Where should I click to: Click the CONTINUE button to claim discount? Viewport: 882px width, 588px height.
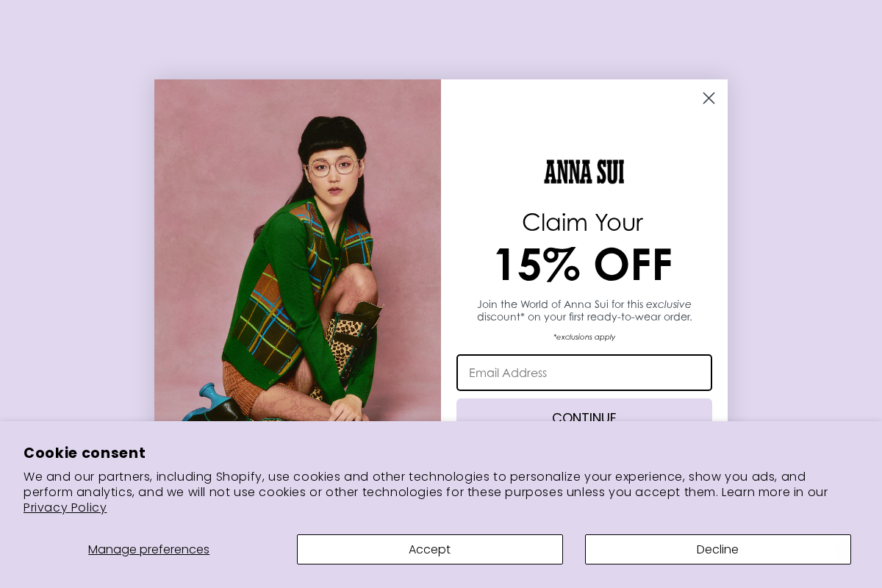click(584, 415)
